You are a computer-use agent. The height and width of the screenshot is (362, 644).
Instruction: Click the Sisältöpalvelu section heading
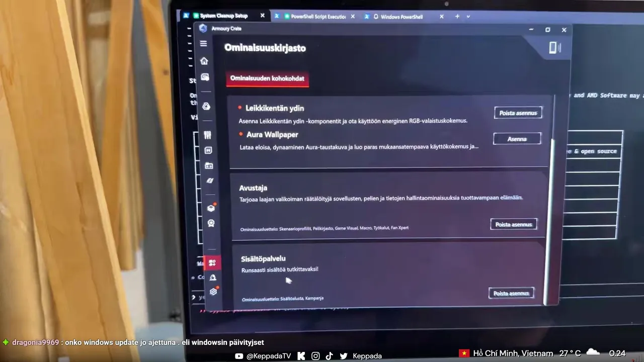[263, 258]
